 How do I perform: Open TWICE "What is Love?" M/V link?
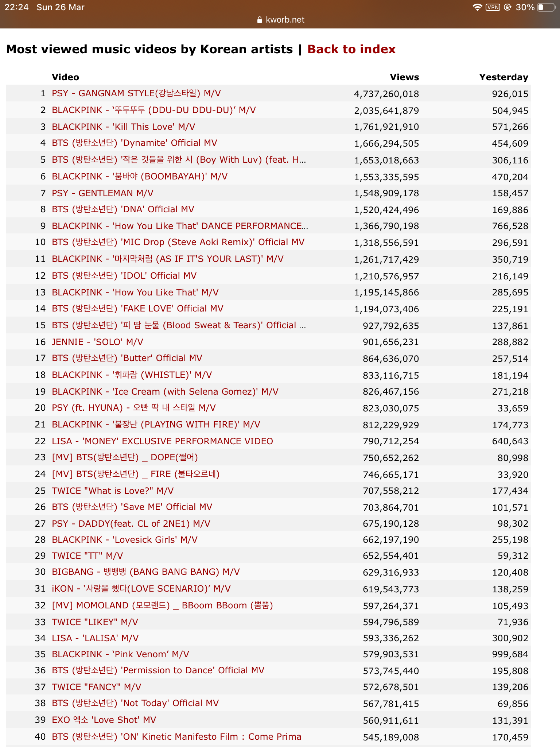pyautogui.click(x=113, y=491)
